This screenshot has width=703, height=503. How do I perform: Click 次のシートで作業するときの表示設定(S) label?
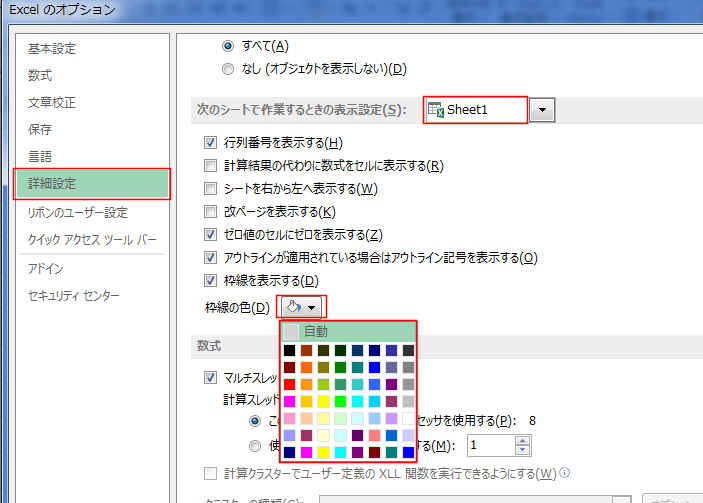(x=302, y=110)
